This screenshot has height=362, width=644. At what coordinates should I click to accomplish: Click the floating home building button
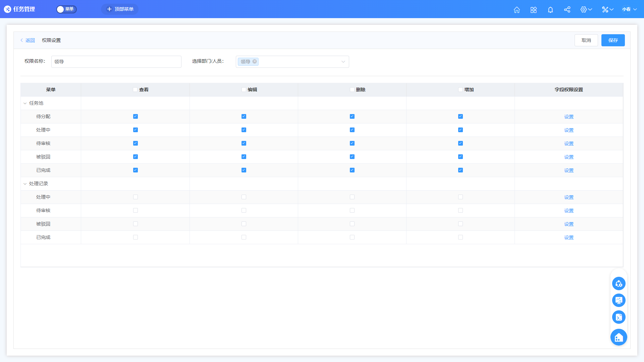[619, 337]
